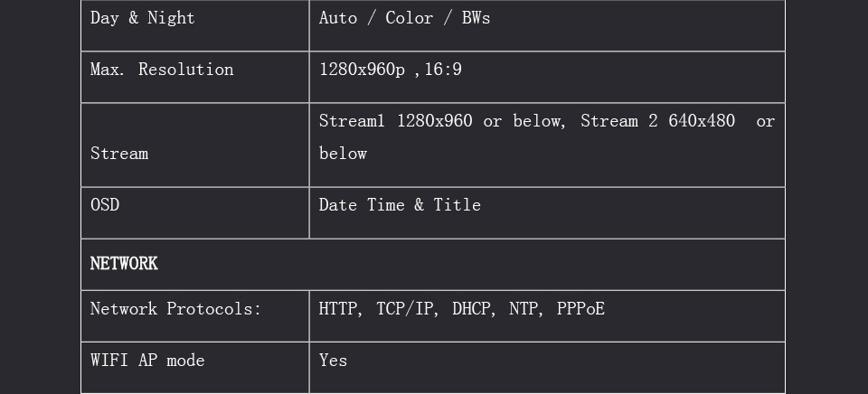Click the "NTP" protocol text
Screen dimensions: 868x394
tap(524, 309)
